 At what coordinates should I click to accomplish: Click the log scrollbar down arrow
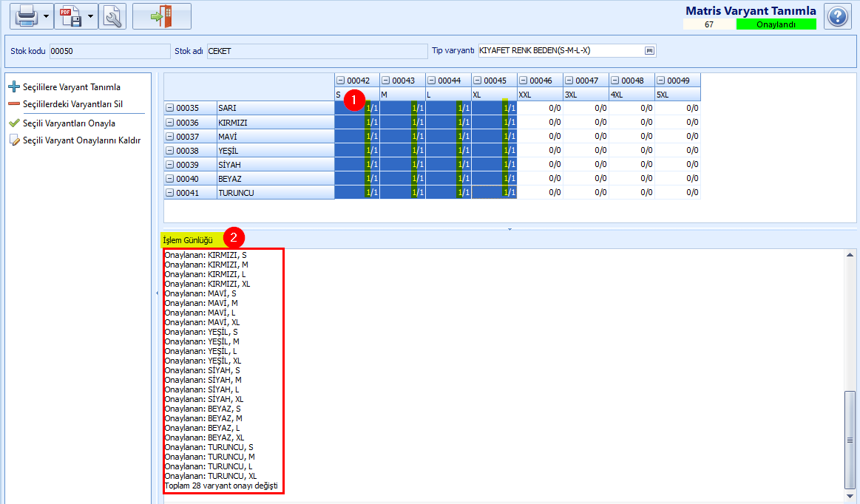(x=850, y=496)
